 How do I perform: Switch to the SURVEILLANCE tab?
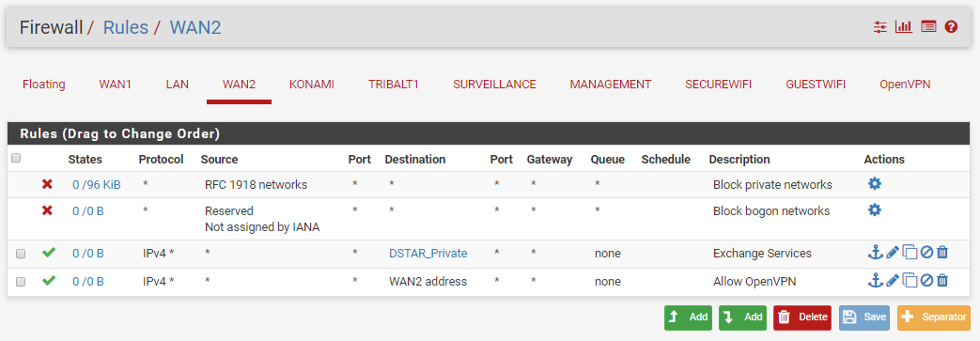click(x=494, y=85)
